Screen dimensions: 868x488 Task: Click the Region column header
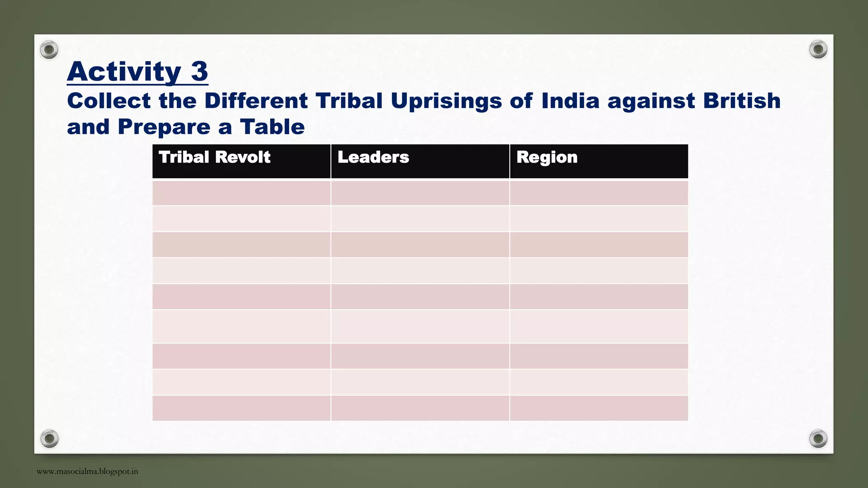click(599, 161)
